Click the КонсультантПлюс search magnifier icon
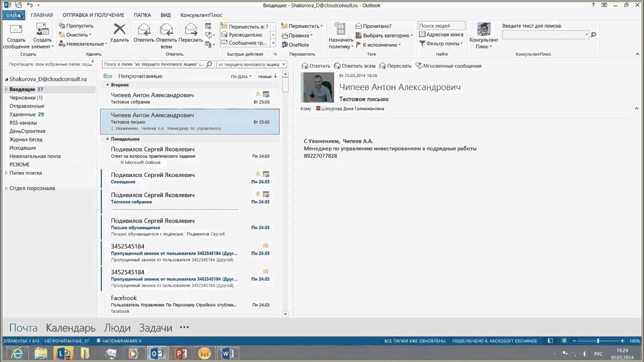 [593, 35]
